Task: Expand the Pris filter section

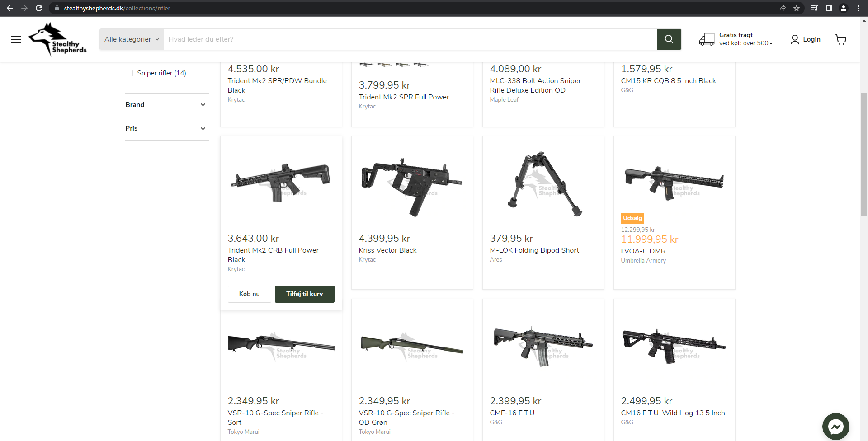Action: tap(166, 128)
